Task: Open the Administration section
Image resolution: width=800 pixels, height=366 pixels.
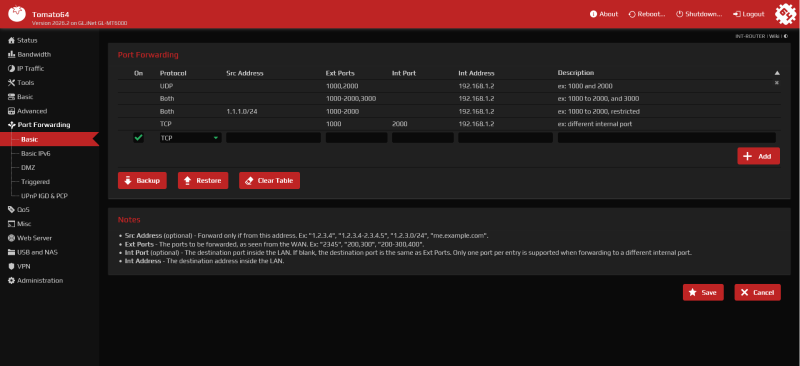Action: 35,281
